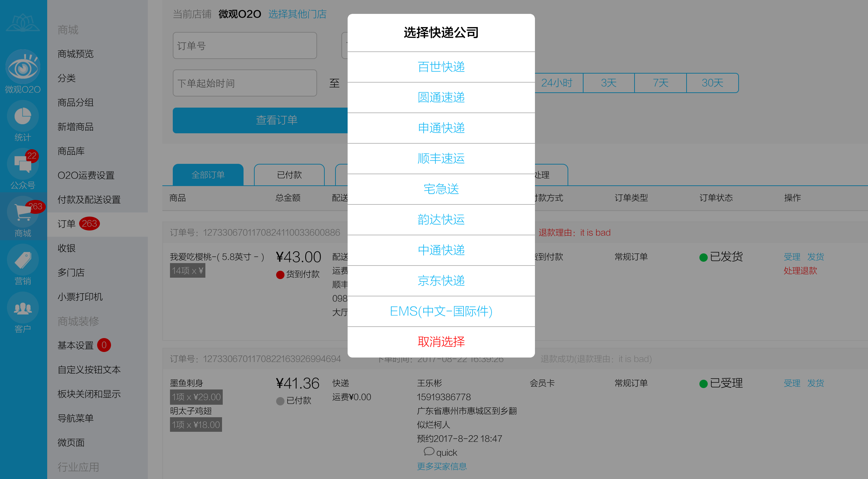Select the 7天 time filter
Screen dimensions: 868x479
(661, 83)
